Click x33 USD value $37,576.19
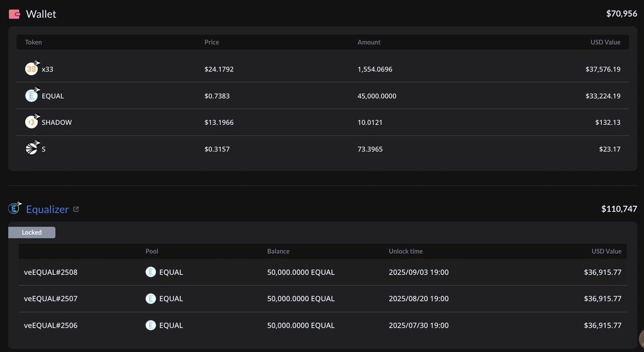Screen dimensions: 644x352 603,69
